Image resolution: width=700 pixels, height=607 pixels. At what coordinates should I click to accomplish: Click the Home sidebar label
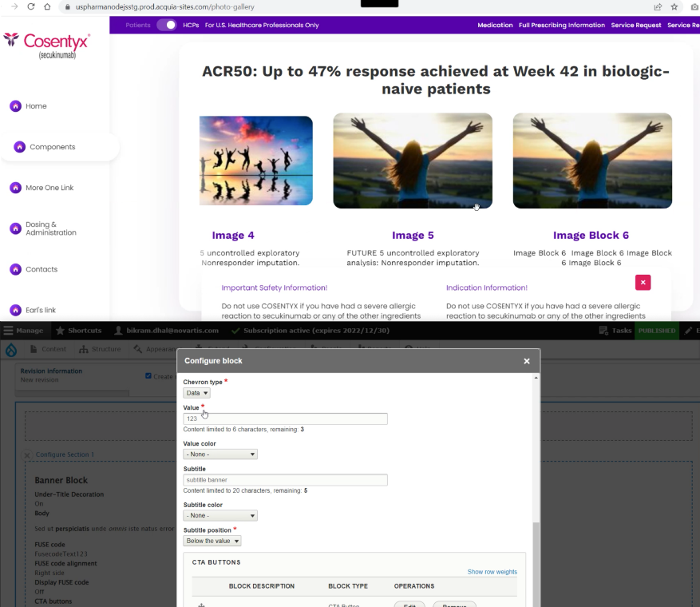pyautogui.click(x=36, y=106)
